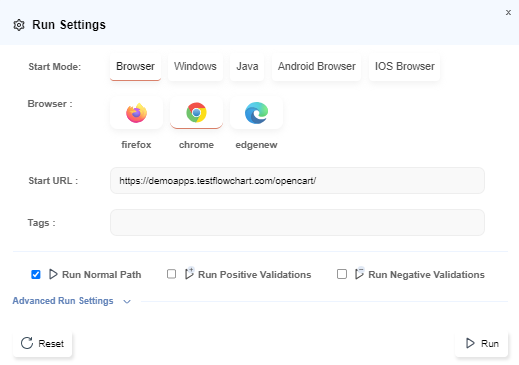The image size is (519, 365).
Task: Expand the Advanced Run Settings chevron
Action: pyautogui.click(x=127, y=301)
